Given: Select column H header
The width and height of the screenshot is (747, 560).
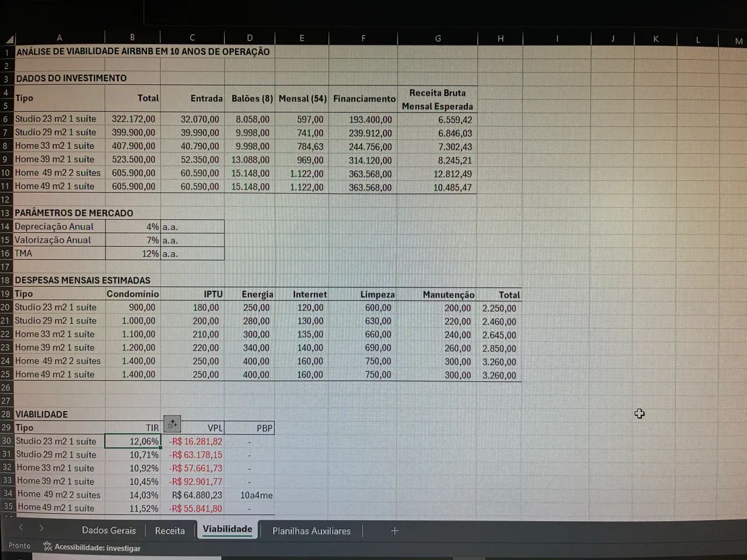Looking at the screenshot, I should 501,38.
